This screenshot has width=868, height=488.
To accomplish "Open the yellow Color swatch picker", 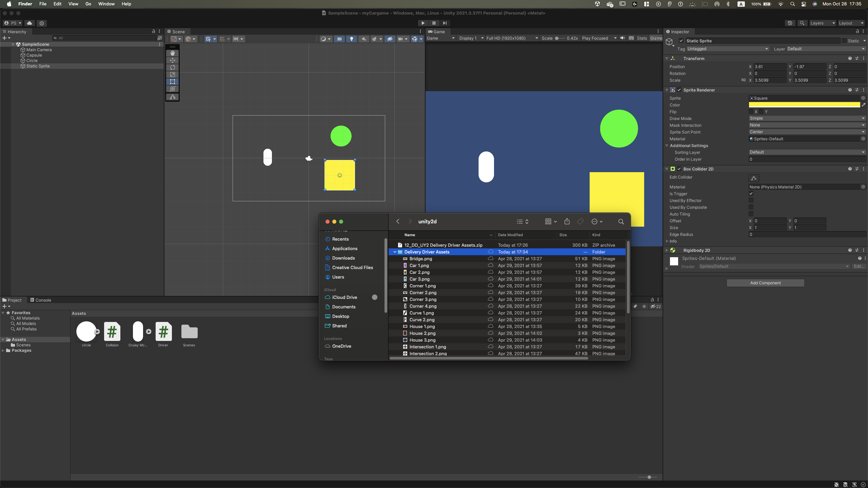I will pos(804,105).
